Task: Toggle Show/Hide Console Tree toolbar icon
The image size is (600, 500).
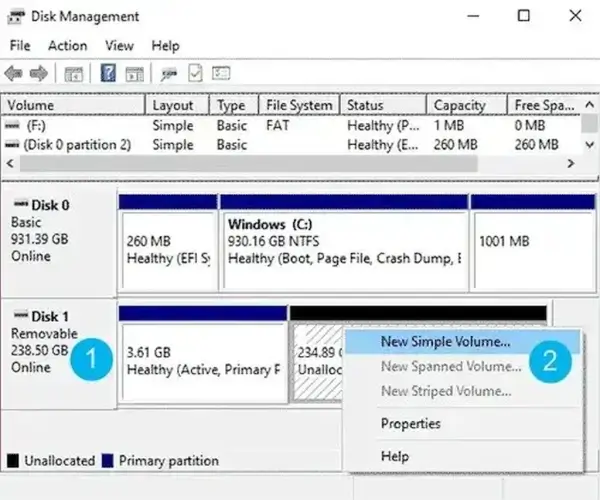Action: pos(73,74)
